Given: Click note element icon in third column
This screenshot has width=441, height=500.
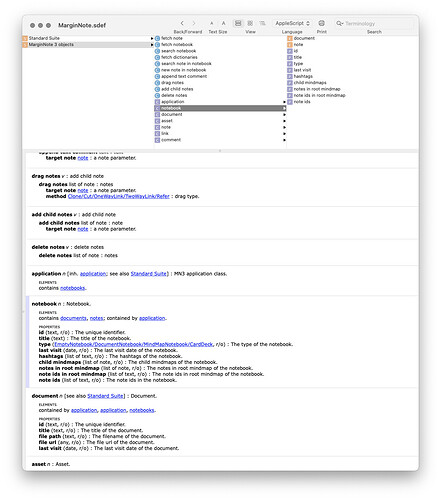Looking at the screenshot, I should (290, 45).
